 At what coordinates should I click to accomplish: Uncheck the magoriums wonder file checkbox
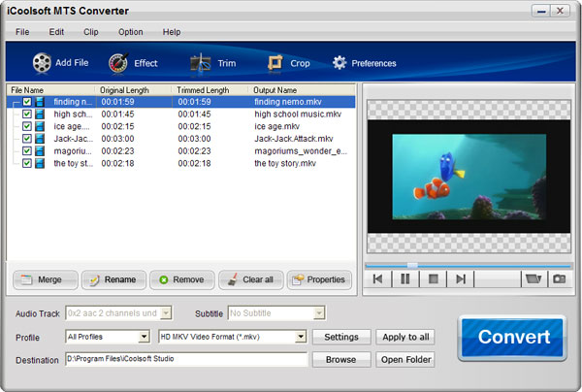27,150
